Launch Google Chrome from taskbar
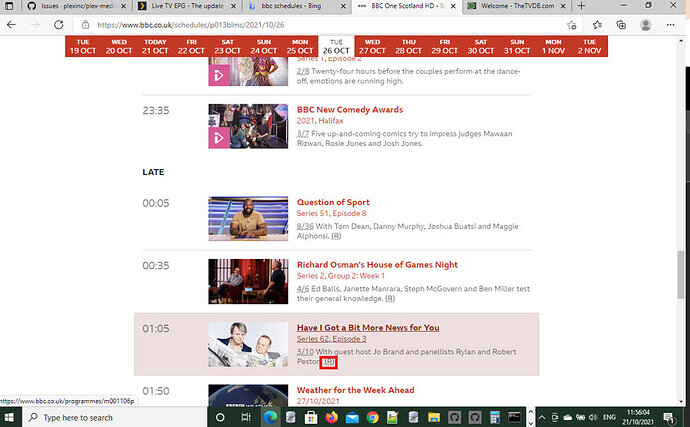Screen dimensions: 690x427 372,417
